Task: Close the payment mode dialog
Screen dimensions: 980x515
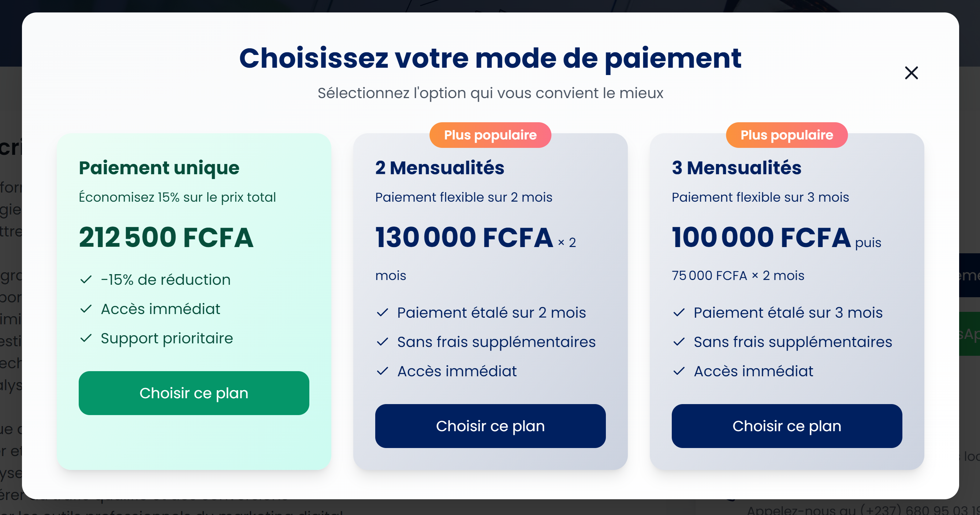Action: tap(911, 72)
